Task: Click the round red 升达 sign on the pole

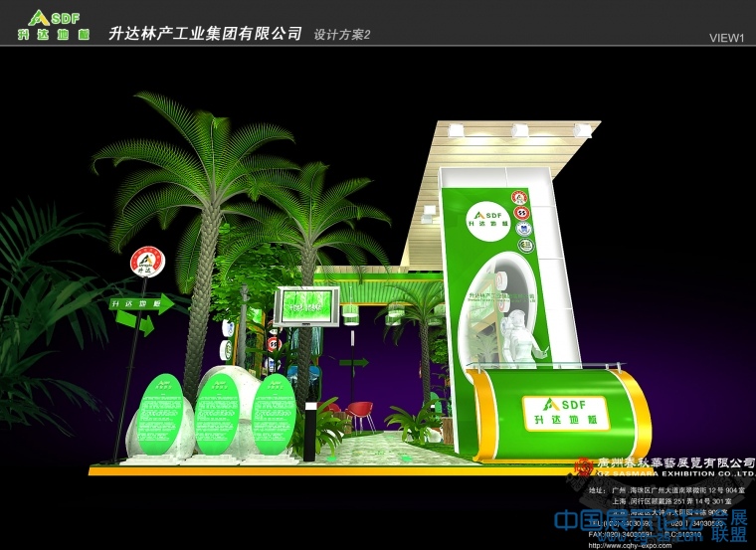Action: pos(147,263)
